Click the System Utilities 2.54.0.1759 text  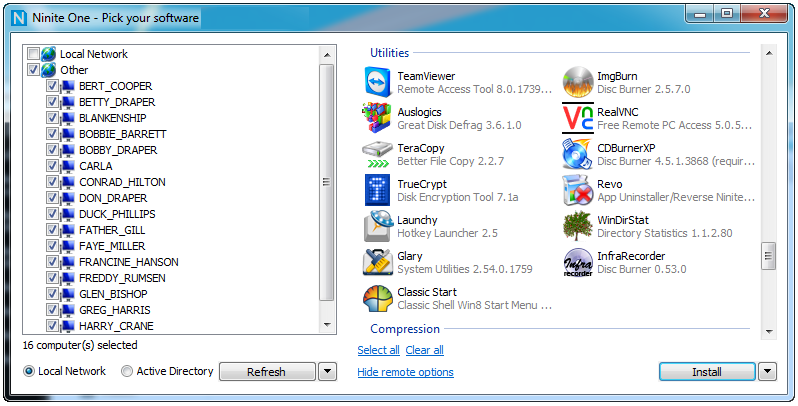(465, 269)
